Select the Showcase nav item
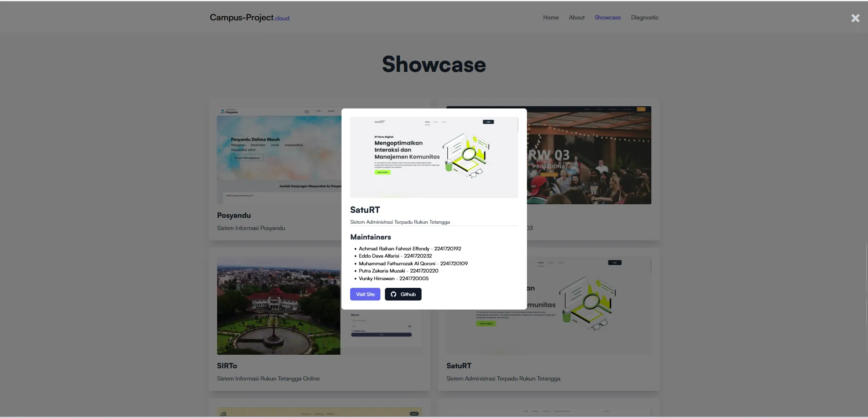The image size is (868, 418). point(607,17)
